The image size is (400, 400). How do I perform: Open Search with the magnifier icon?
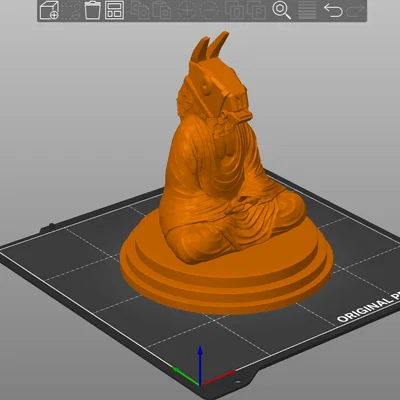point(282,10)
